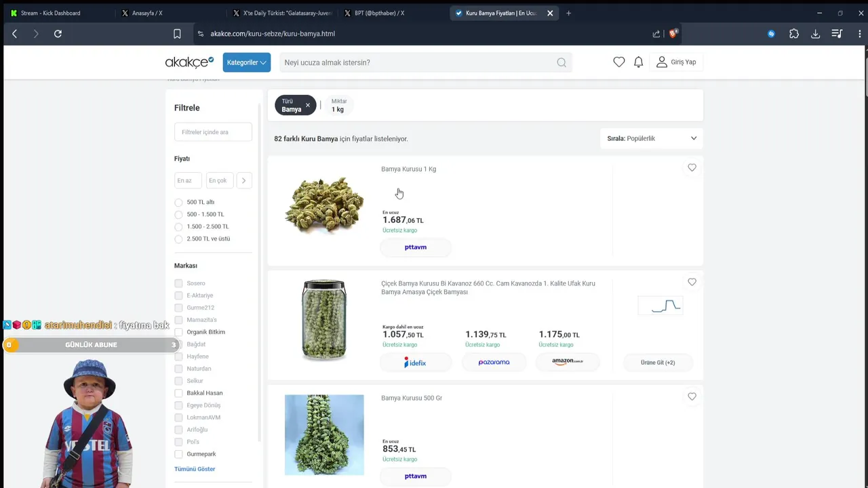Click the okra jar product thumbnail
The width and height of the screenshot is (868, 488).
point(324,320)
